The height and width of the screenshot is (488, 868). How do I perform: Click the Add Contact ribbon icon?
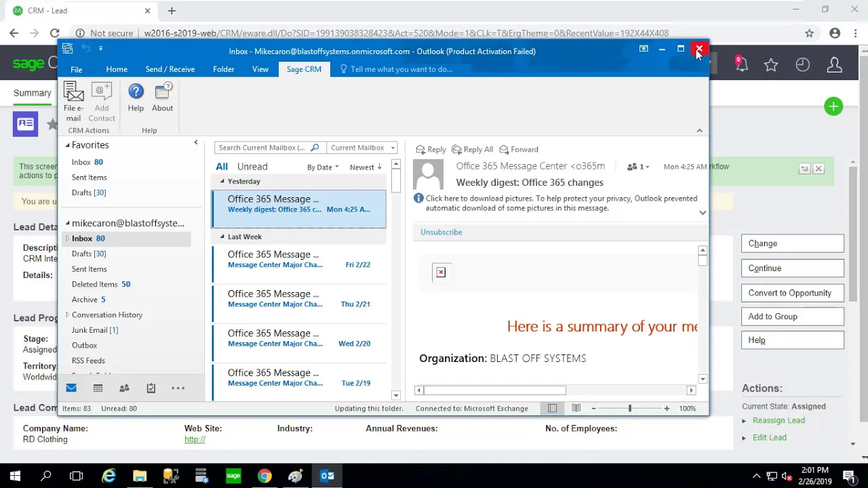102,102
